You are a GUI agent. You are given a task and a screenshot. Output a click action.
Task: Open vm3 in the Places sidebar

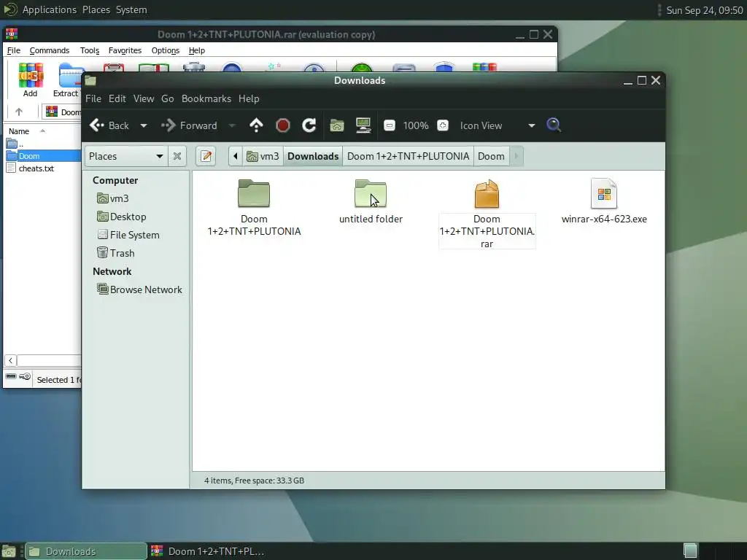point(113,198)
